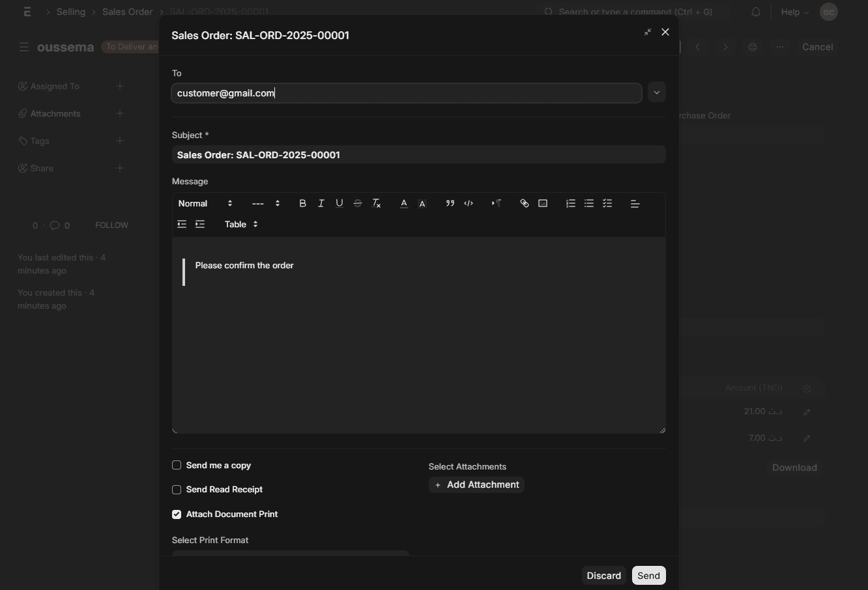Click the Add Attachment button
Viewport: 868px width, 590px height.
click(x=476, y=485)
